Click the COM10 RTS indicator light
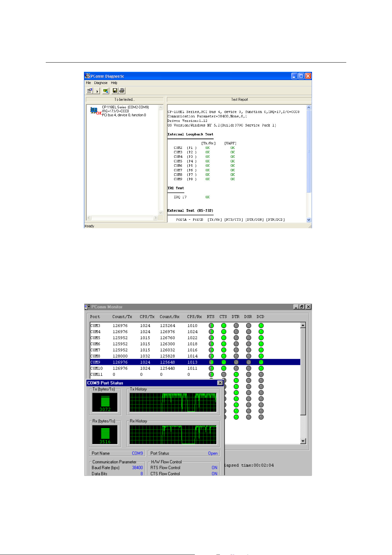The image size is (392, 555). pos(211,368)
